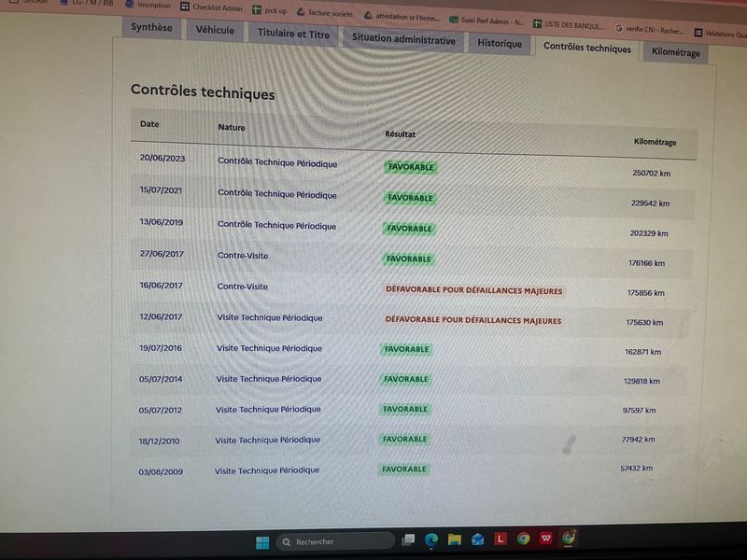Open the Titulaire et Titre tab

pos(293,34)
